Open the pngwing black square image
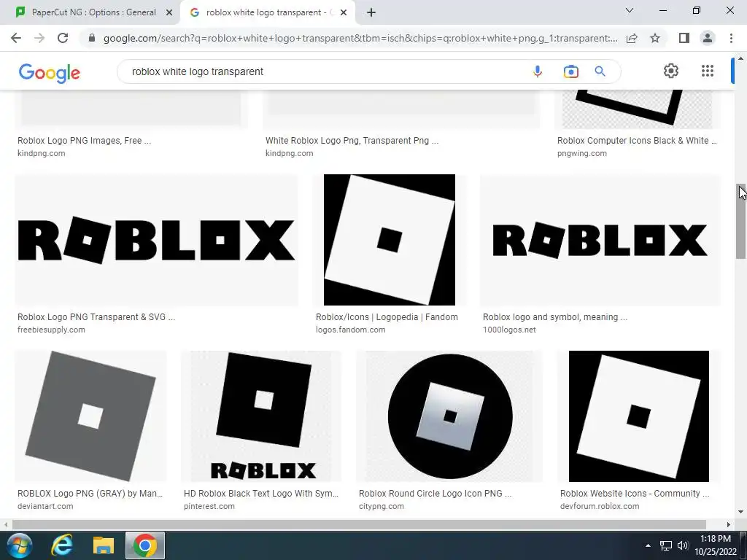The height and width of the screenshot is (560, 747). click(x=638, y=109)
